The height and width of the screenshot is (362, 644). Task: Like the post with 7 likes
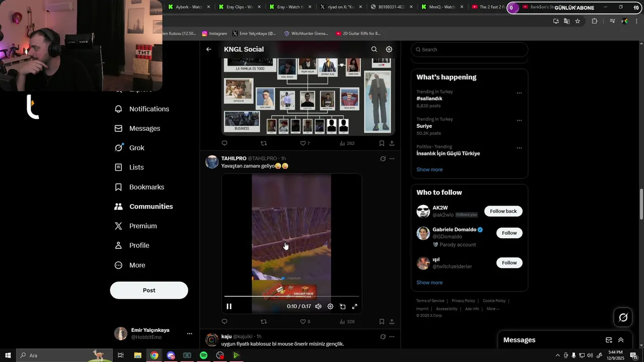305,143
